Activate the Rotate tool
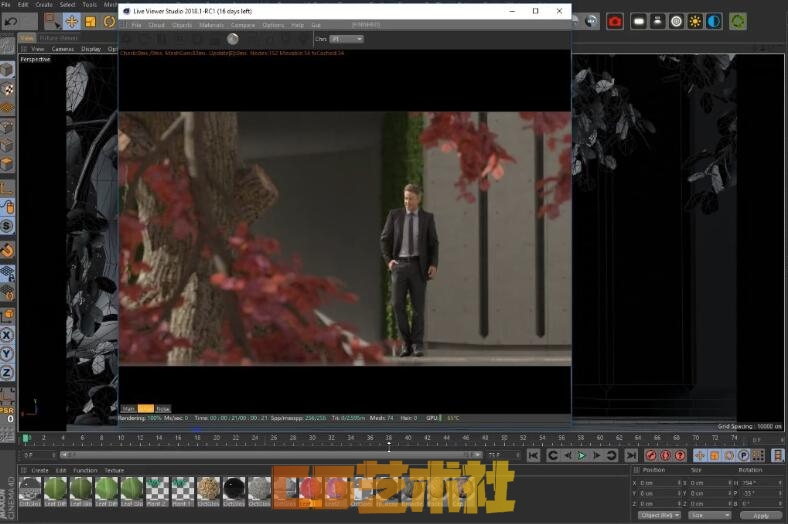Image resolution: width=788 pixels, height=524 pixels. [x=109, y=22]
